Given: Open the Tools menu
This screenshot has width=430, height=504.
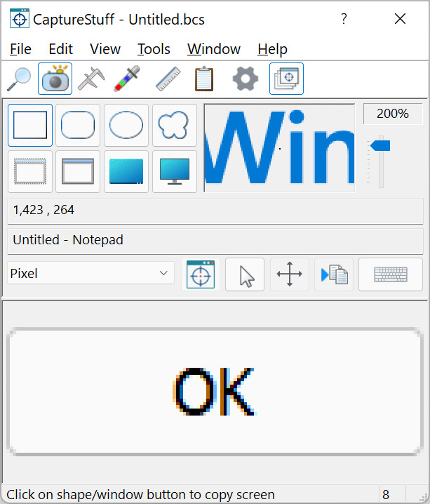Looking at the screenshot, I should 154,49.
